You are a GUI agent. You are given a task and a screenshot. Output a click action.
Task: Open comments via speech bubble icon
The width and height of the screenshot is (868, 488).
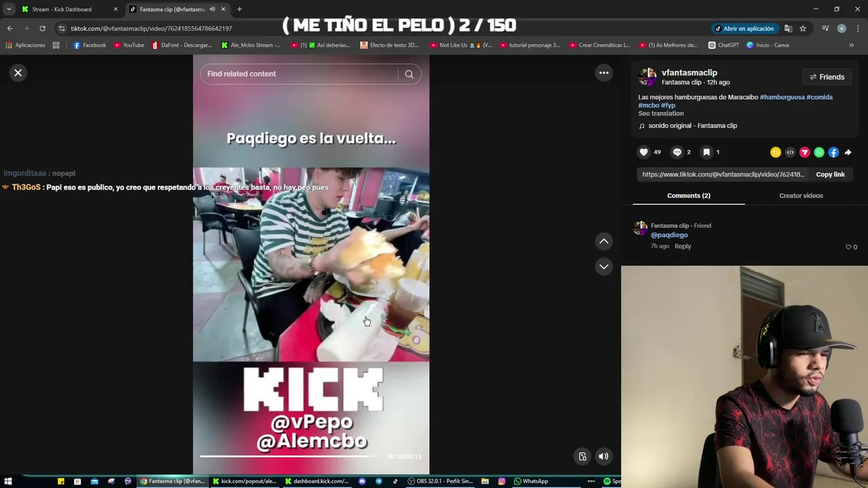pyautogui.click(x=677, y=152)
